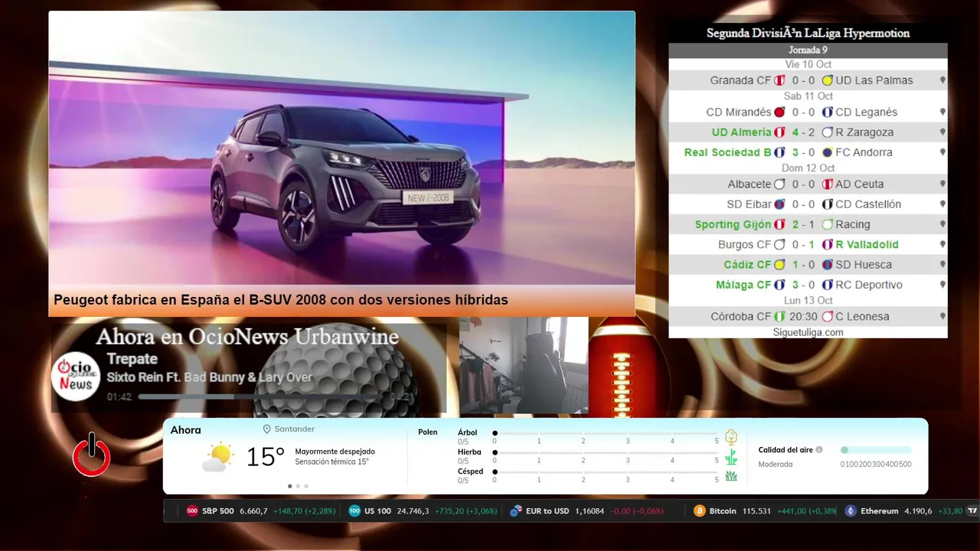Screen dimensions: 980x551
Task: Click the TradingView logo on ticker
Action: (x=972, y=511)
